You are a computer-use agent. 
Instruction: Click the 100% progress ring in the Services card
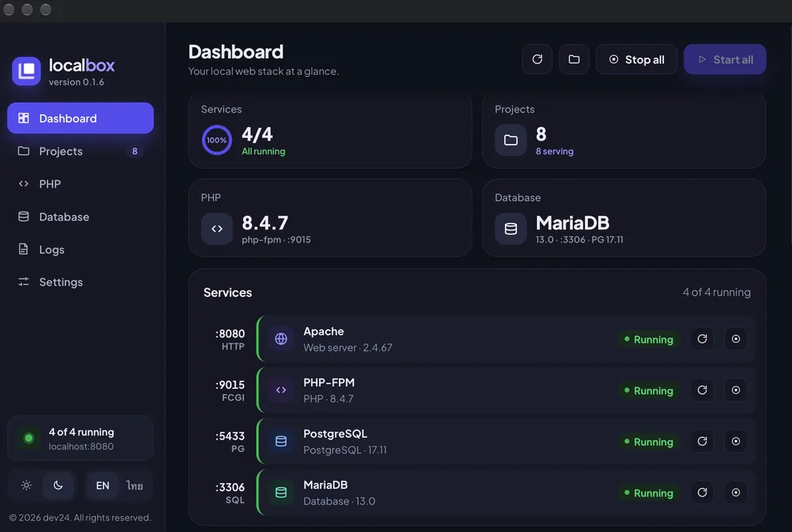pyautogui.click(x=217, y=140)
